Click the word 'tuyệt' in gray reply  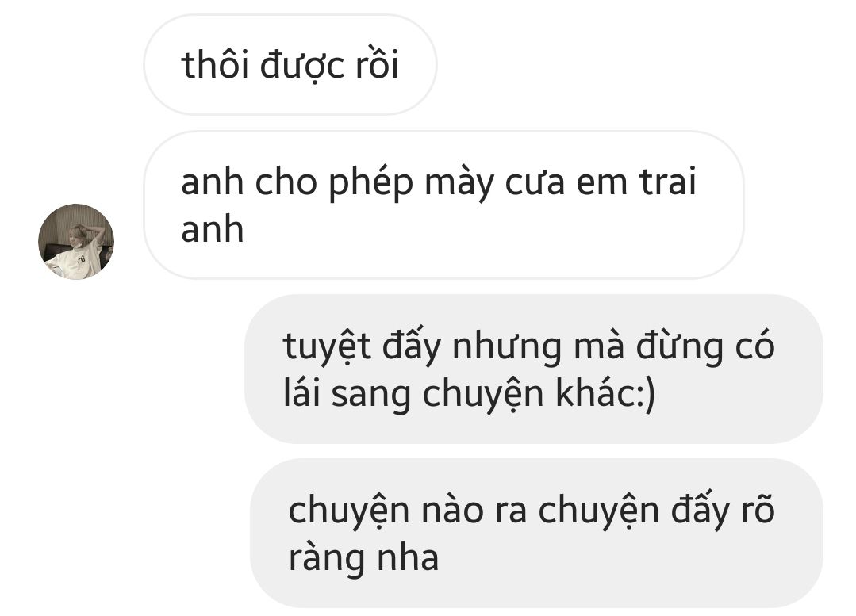click(x=327, y=347)
